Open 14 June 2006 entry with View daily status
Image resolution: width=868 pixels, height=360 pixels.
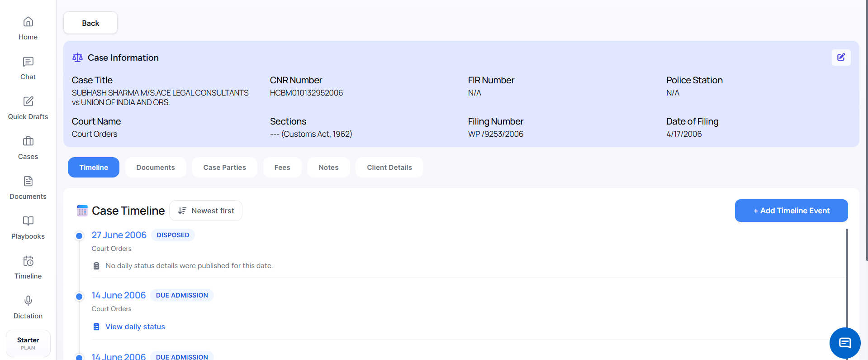(119, 295)
